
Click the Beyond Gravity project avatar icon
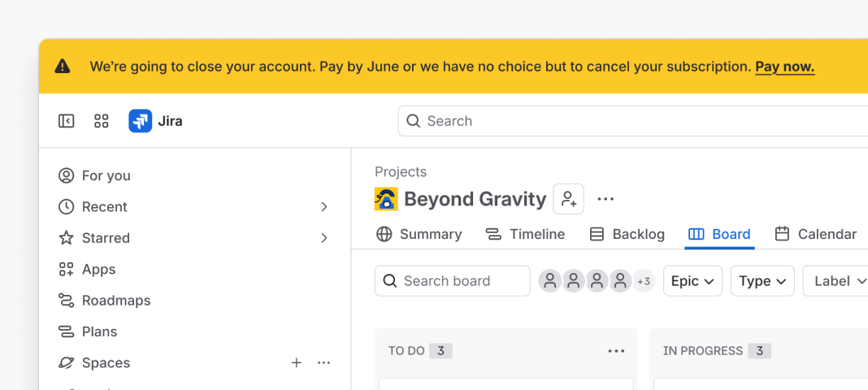tap(386, 198)
